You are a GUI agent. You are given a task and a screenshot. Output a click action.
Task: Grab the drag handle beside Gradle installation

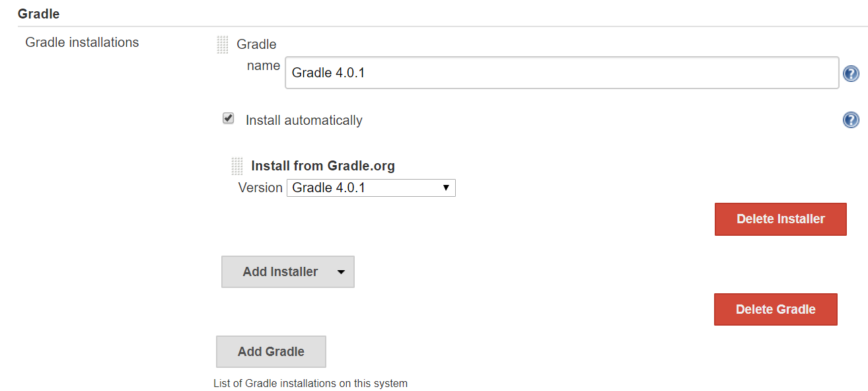pos(223,45)
